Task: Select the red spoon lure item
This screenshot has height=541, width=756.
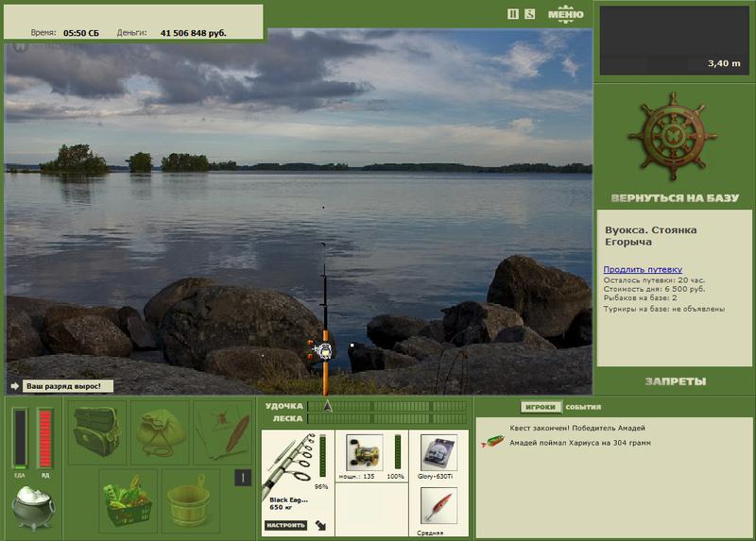Action: (438, 505)
